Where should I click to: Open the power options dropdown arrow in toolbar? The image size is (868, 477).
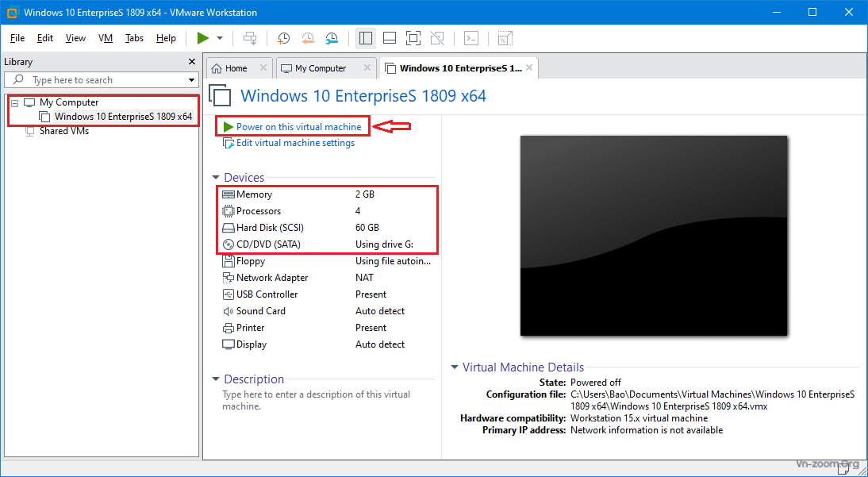pyautogui.click(x=220, y=38)
